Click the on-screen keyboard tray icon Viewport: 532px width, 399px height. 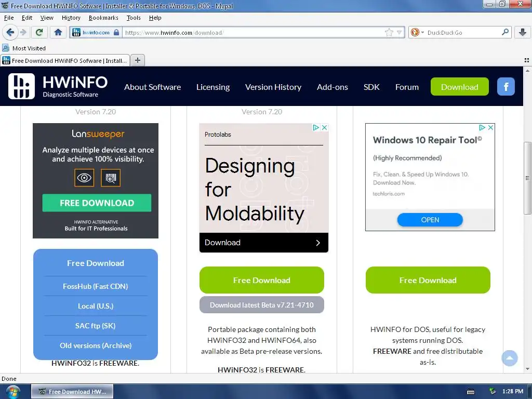click(471, 392)
